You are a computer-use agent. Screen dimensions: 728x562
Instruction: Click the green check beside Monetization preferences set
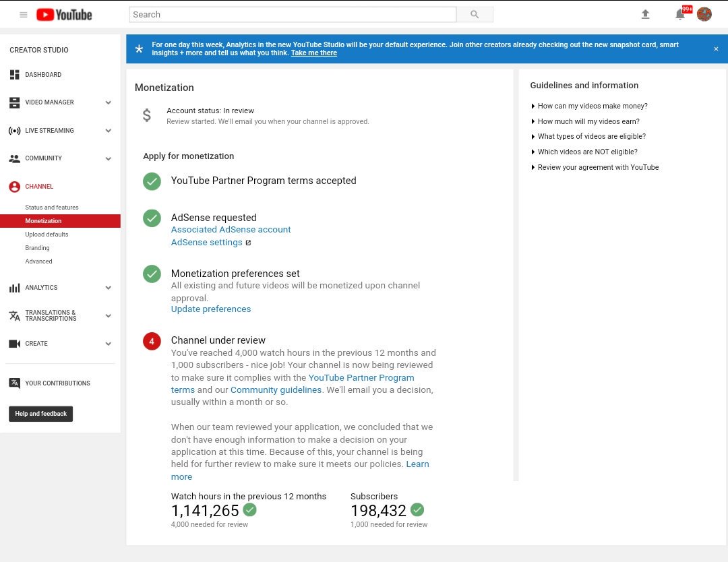click(152, 274)
